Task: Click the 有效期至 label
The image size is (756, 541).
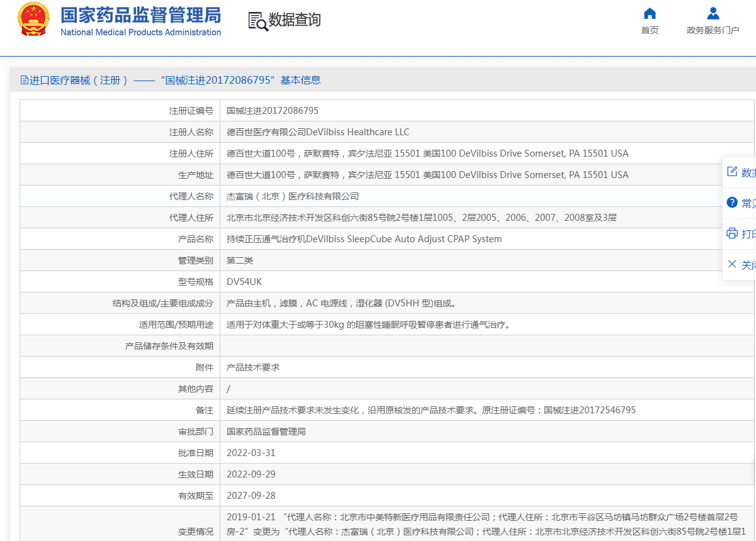Action: [196, 496]
